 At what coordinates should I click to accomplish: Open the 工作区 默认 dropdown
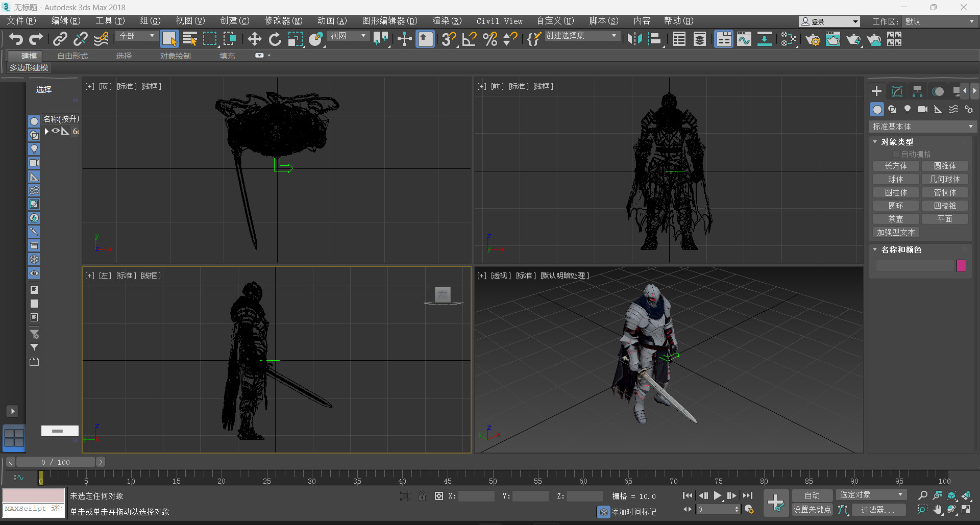coord(939,21)
